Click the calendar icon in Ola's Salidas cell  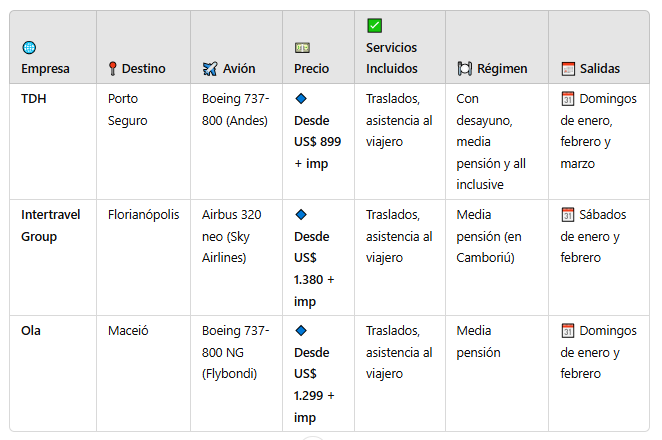click(x=568, y=331)
